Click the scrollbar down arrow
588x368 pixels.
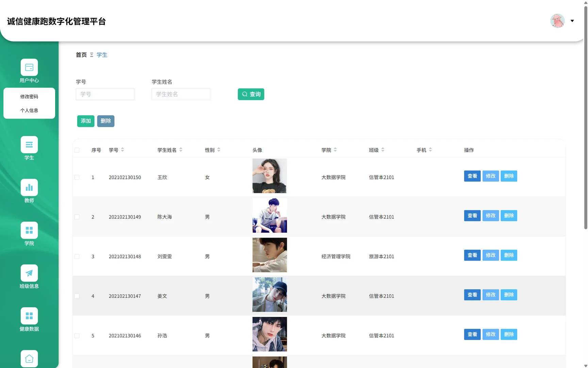pos(586,366)
